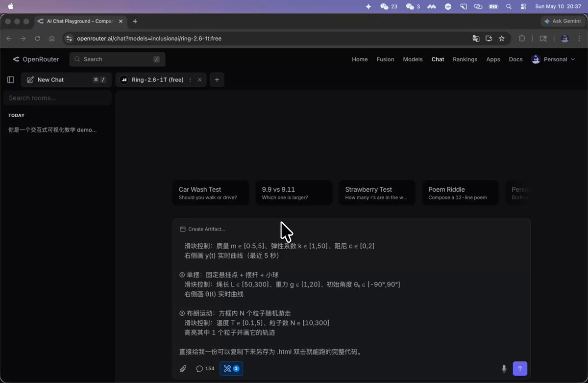Install app icon in address bar
This screenshot has height=383, width=588.
tap(489, 38)
